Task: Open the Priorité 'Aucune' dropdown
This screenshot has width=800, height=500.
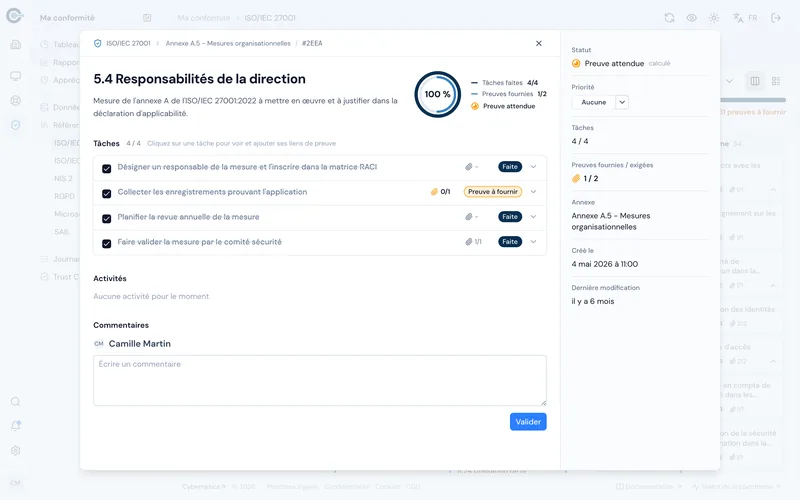Action: [594, 102]
